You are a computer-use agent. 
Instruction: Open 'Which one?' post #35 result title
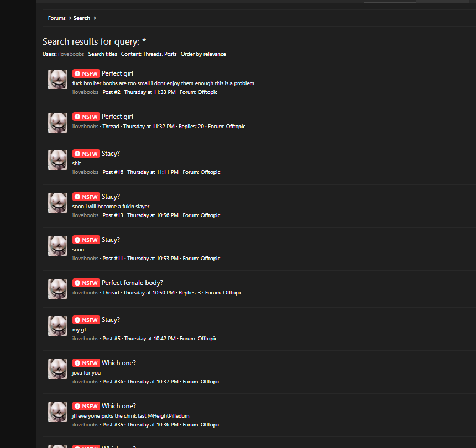pyautogui.click(x=119, y=406)
